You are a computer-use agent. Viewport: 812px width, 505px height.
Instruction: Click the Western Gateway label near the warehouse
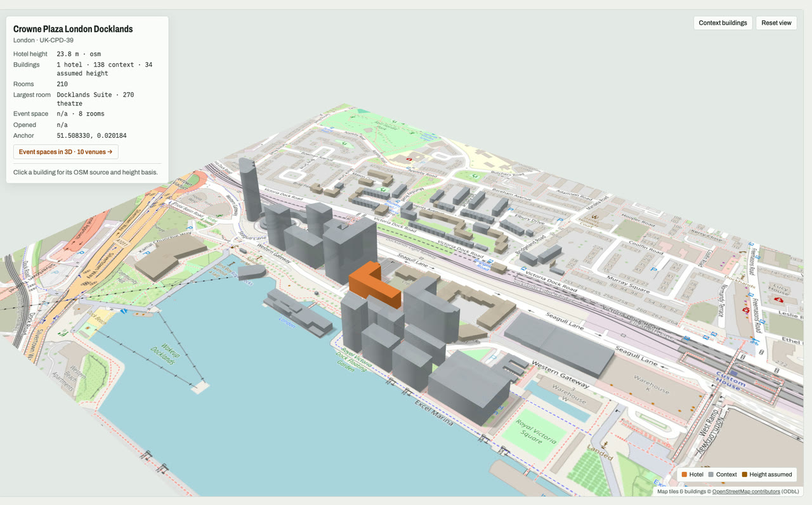point(561,376)
